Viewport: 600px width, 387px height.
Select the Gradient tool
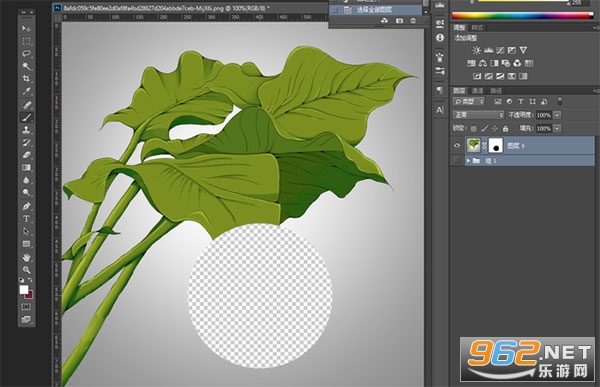(26, 168)
